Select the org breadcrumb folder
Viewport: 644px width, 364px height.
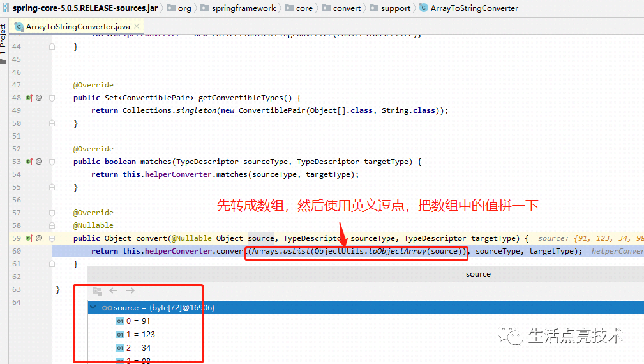pos(179,8)
